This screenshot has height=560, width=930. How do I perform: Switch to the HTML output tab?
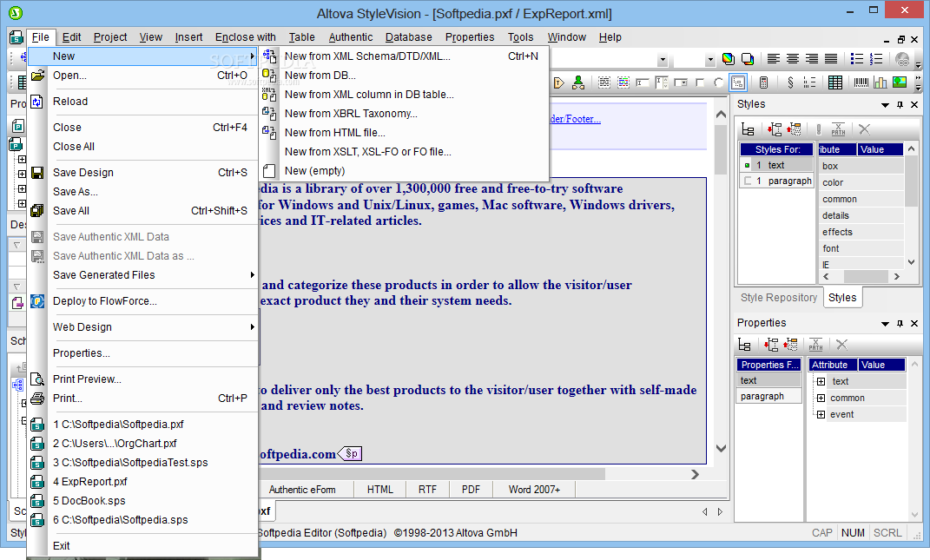click(379, 490)
